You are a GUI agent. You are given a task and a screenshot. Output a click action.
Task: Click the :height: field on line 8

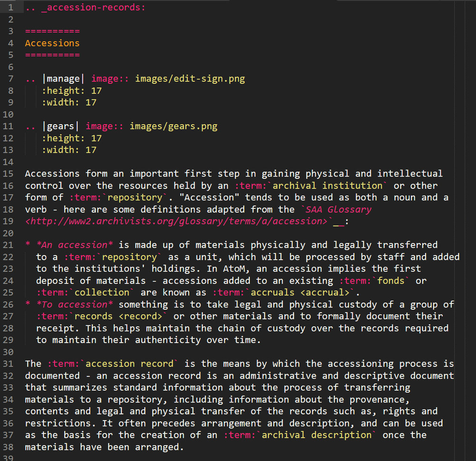click(x=64, y=90)
